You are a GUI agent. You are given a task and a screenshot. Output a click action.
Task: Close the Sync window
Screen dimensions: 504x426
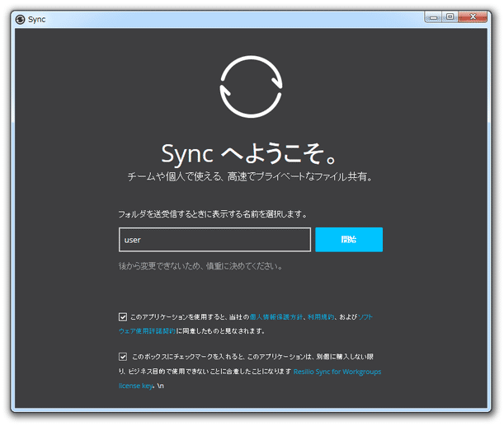point(473,16)
